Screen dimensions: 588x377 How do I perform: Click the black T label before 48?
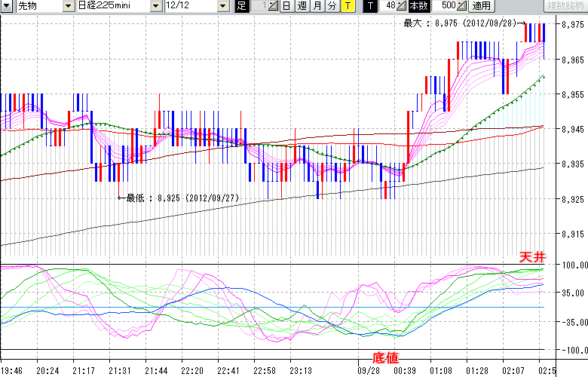pos(369,6)
